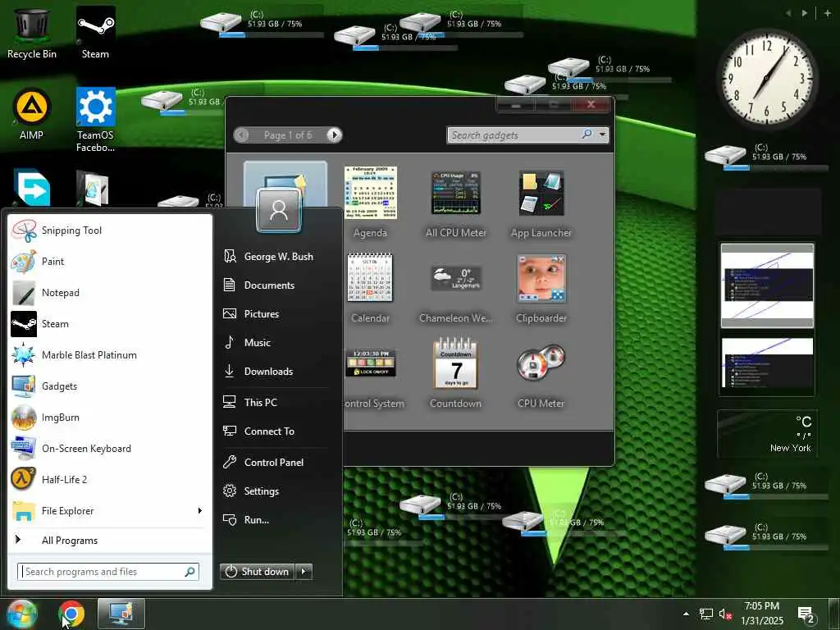Click the Shut down button
Image resolution: width=840 pixels, height=630 pixels.
(x=257, y=572)
